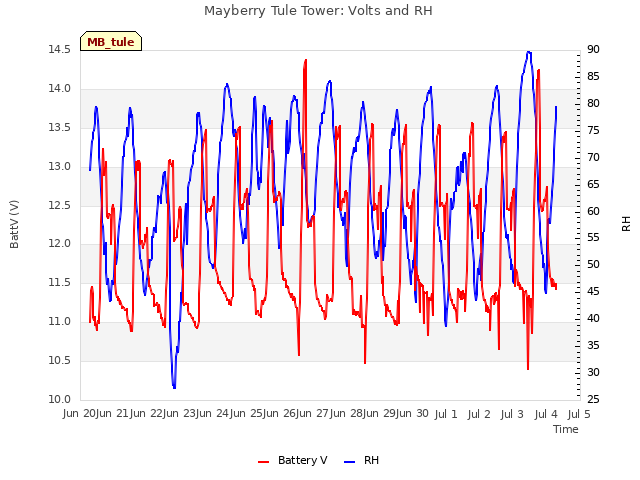Click the Jun 27 x-axis tick label
This screenshot has height=480, width=640.
tap(314, 413)
